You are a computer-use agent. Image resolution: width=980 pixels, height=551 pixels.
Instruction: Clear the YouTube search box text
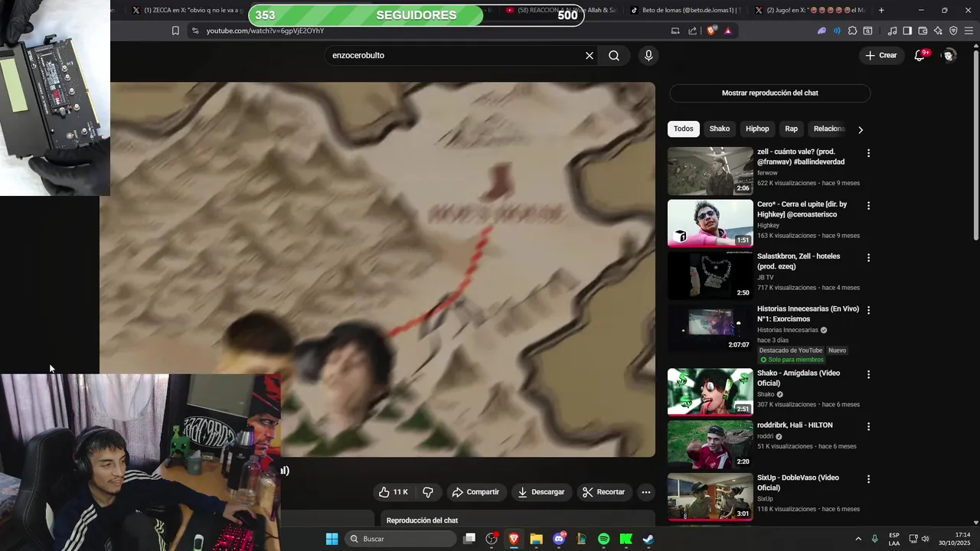point(590,55)
